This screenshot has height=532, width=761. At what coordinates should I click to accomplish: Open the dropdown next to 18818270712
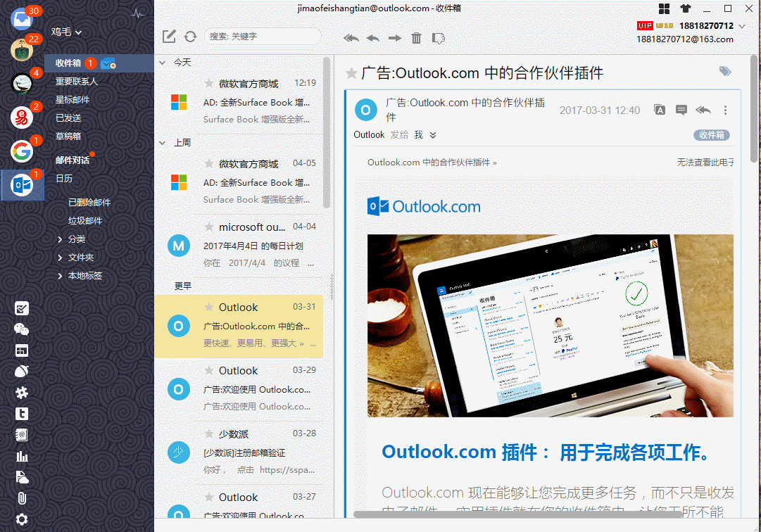[741, 26]
